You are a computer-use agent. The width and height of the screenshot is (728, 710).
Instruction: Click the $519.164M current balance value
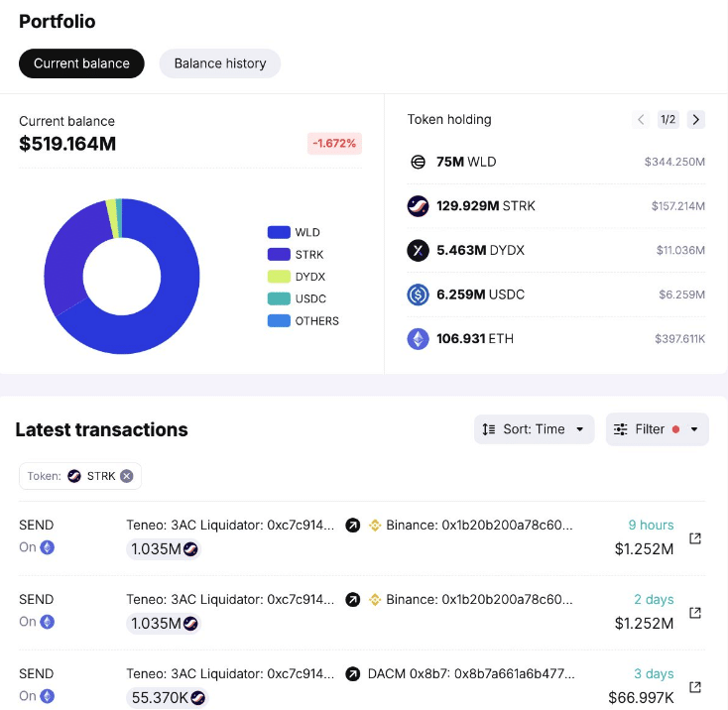pyautogui.click(x=67, y=144)
